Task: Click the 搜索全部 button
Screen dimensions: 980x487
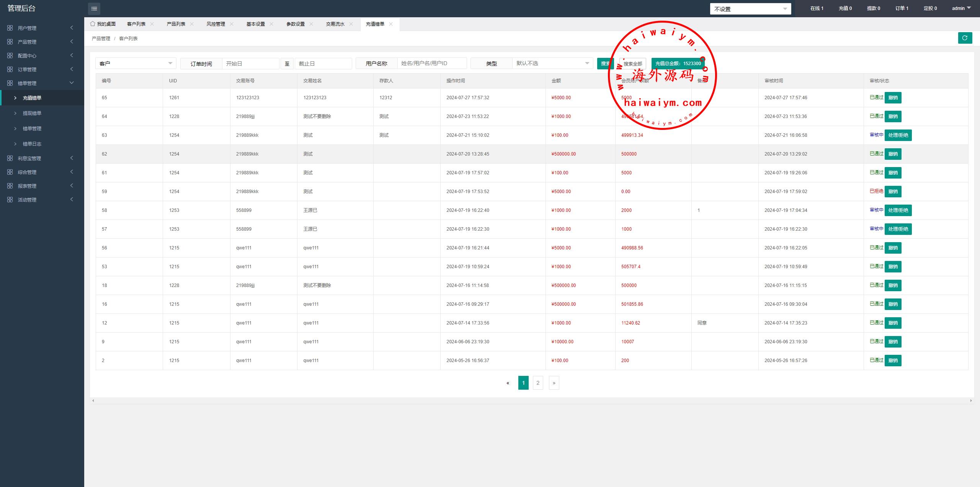Action: [x=632, y=64]
